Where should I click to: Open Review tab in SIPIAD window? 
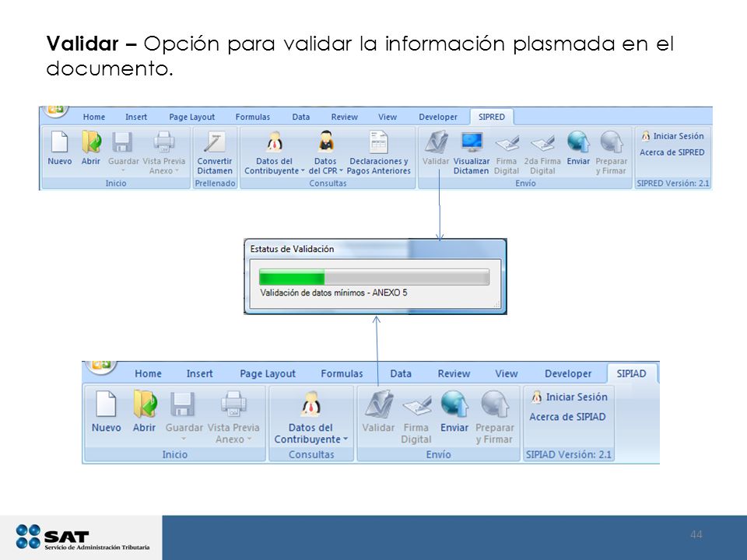pos(454,374)
